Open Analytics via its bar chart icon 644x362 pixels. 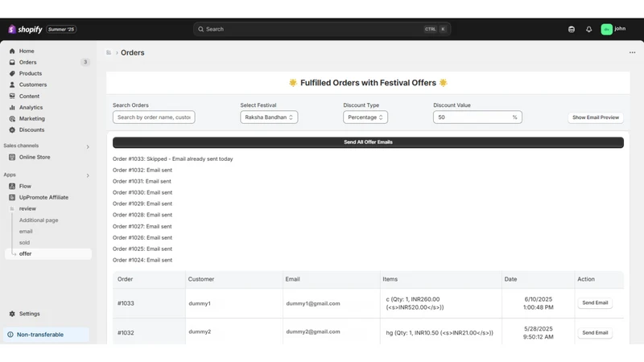pos(12,107)
